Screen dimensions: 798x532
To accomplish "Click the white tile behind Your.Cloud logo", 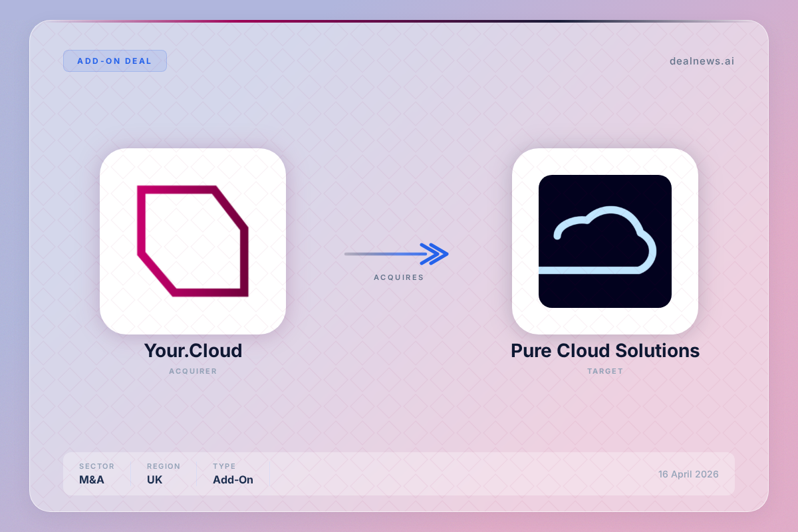I will tap(116, 313).
